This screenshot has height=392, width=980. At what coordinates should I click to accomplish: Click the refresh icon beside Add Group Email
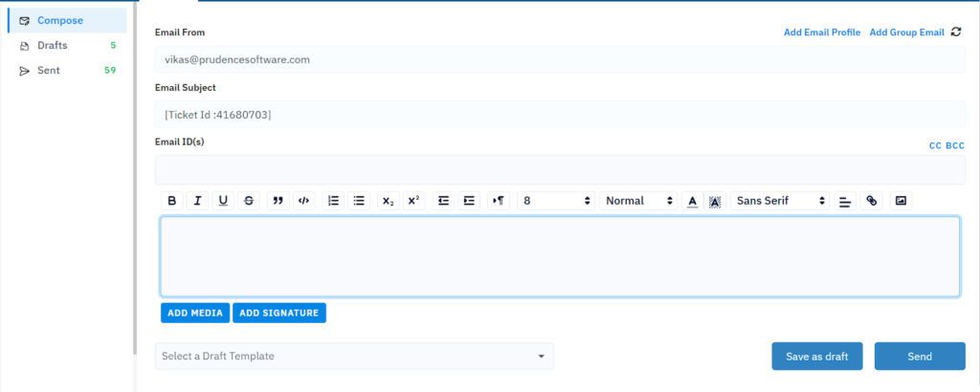[x=955, y=33]
